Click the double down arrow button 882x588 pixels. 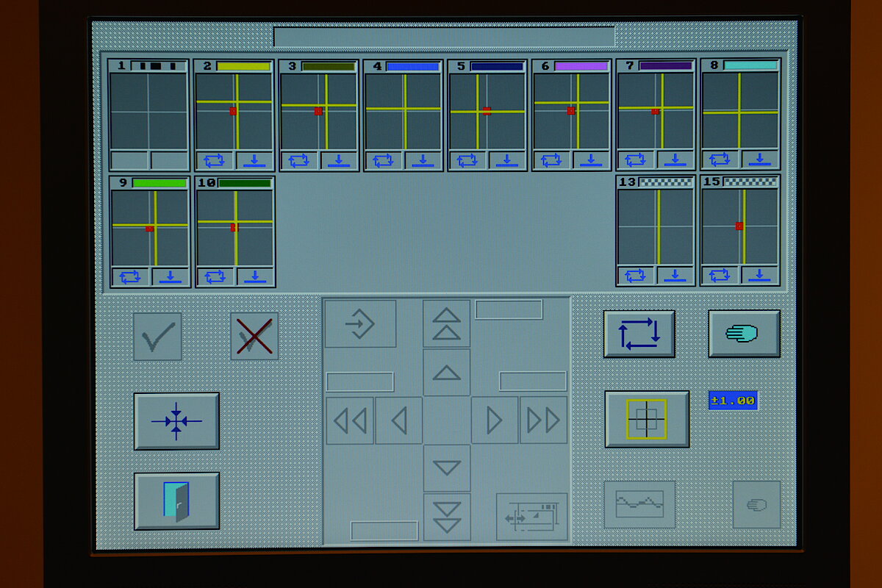[447, 517]
